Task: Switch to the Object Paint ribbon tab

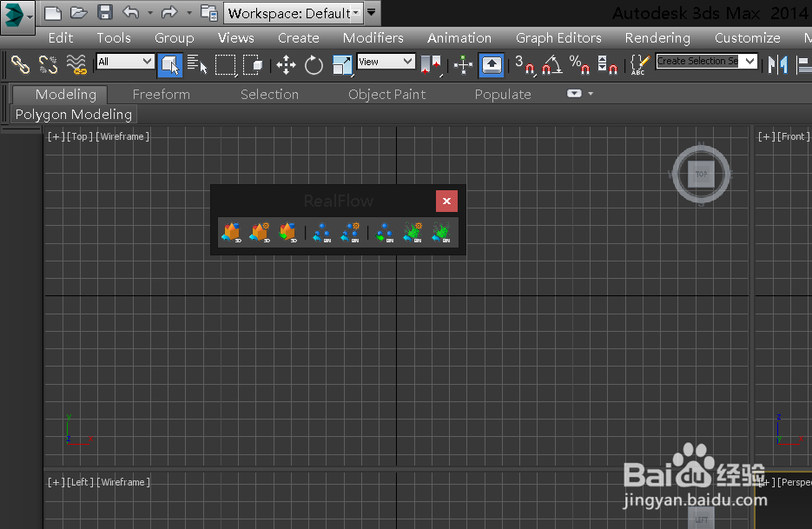Action: pos(386,95)
